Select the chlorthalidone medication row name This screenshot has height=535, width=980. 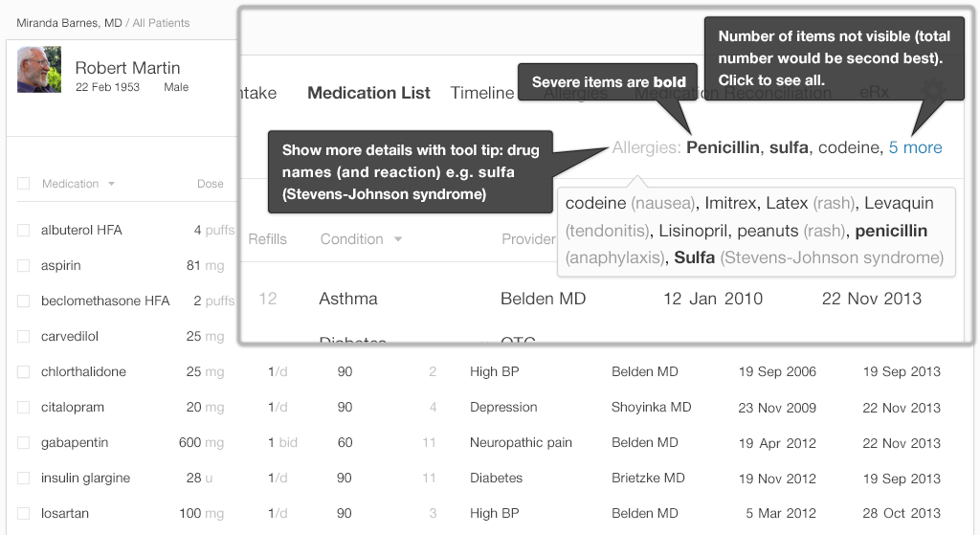[x=83, y=372]
